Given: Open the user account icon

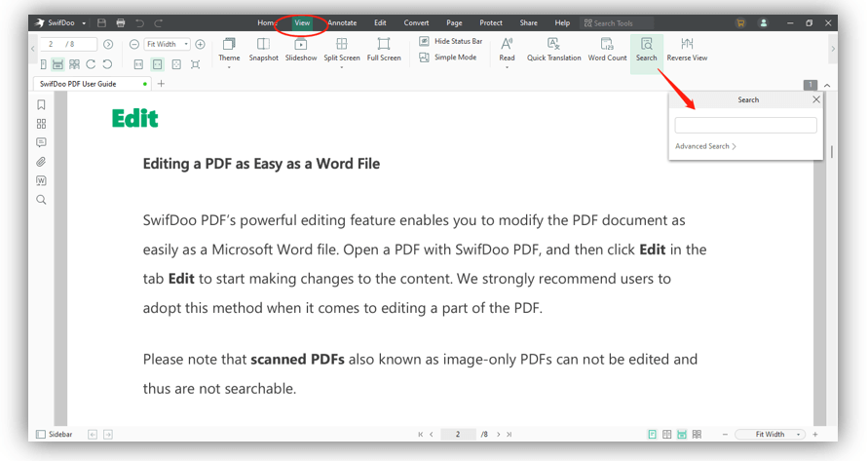Looking at the screenshot, I should click(764, 22).
